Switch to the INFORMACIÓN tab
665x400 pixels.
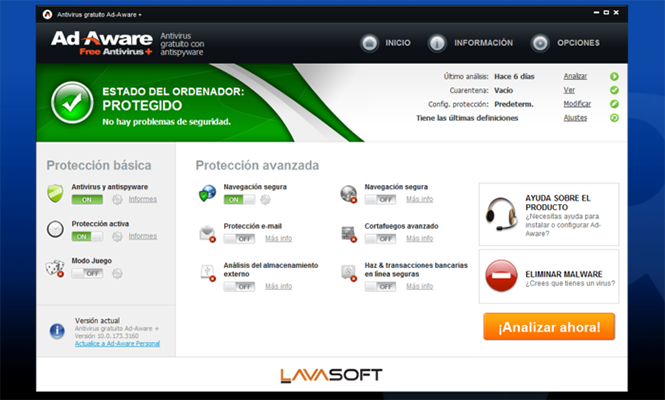tap(471, 43)
